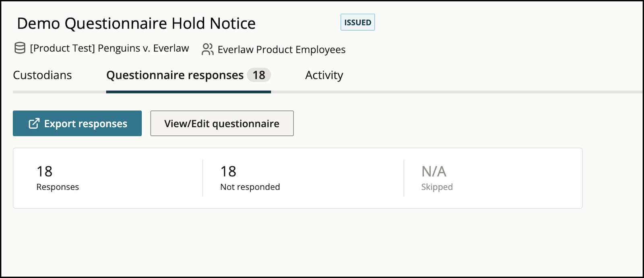Click the 18 count badge on Questionnaire responses
Viewport: 644px width, 278px height.
pos(259,75)
